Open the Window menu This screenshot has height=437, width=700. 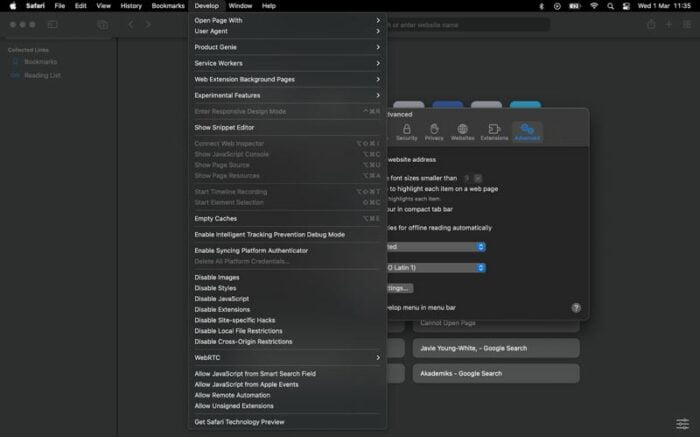coord(240,6)
